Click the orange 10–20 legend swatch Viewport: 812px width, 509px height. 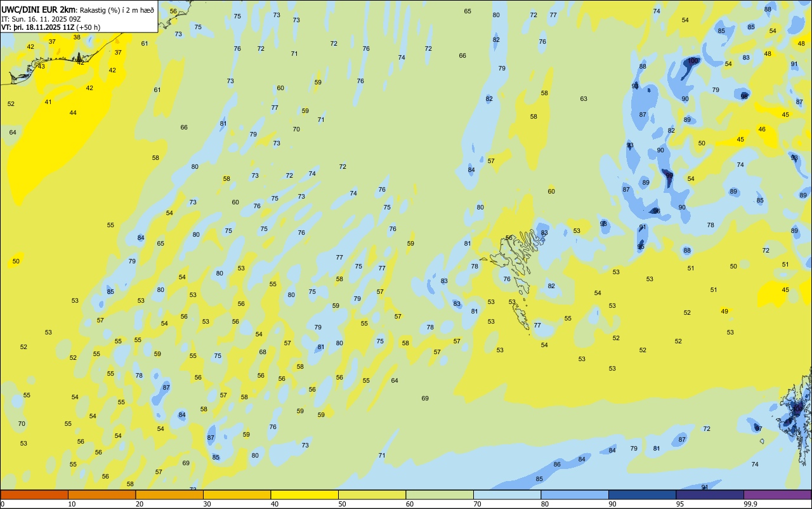(101, 494)
